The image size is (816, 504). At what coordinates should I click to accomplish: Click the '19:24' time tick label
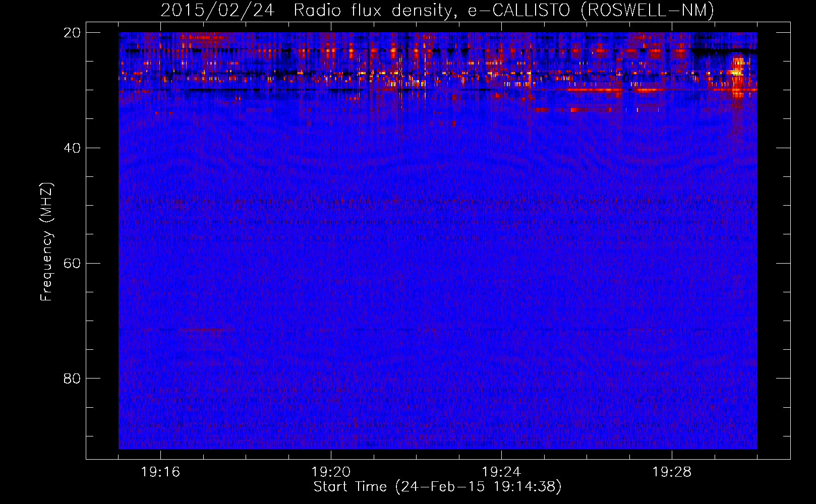(501, 472)
